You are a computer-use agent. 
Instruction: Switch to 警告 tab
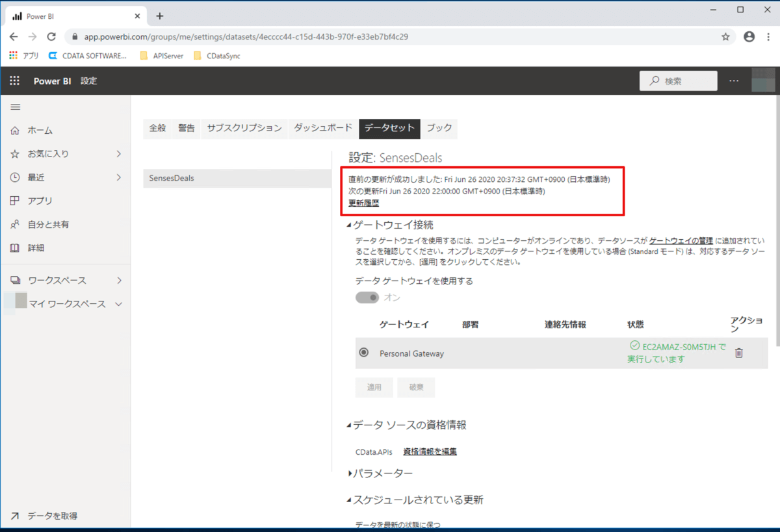click(187, 129)
